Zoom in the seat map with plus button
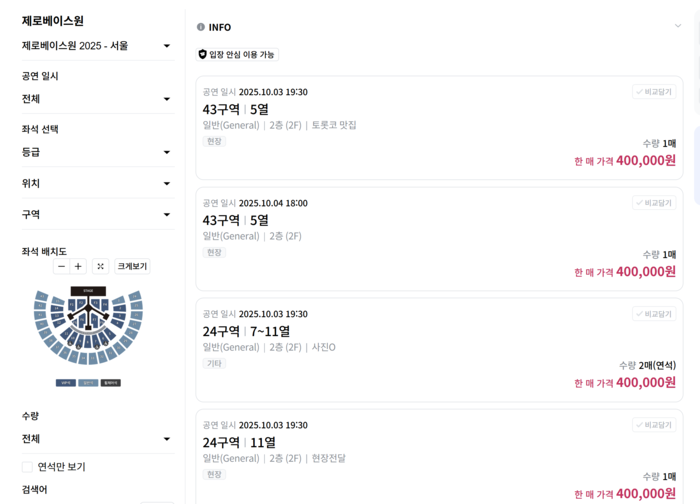Viewport: 700px width, 504px height. tap(78, 266)
